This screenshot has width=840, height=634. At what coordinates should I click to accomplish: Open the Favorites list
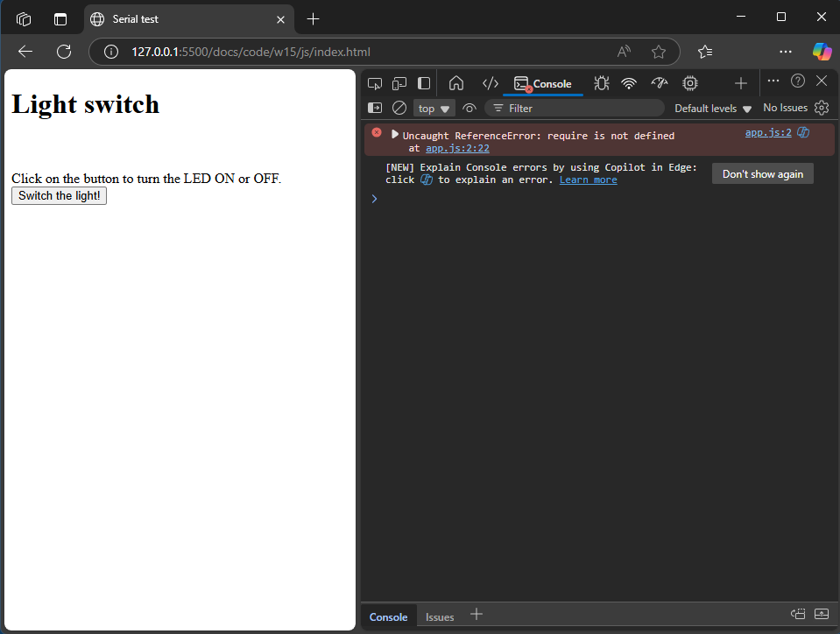point(705,52)
